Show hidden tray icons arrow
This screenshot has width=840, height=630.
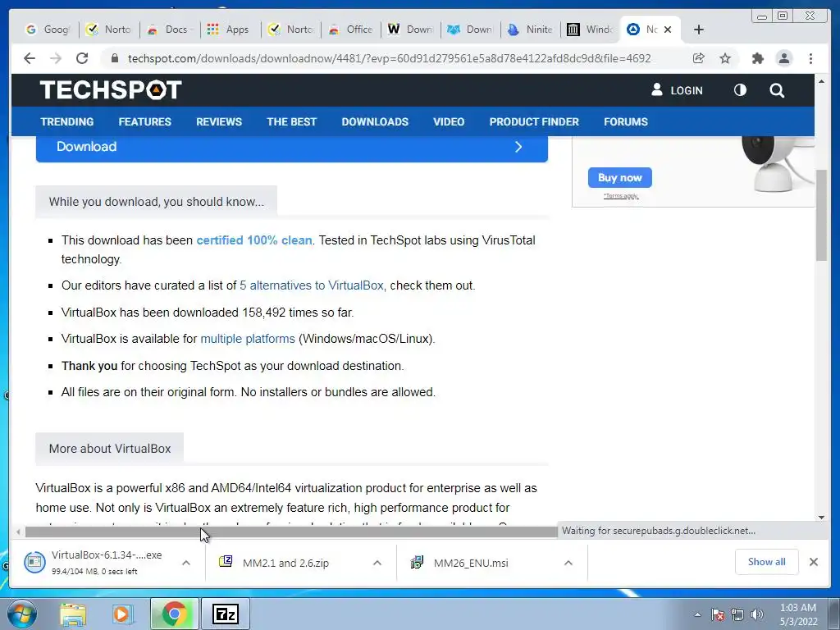697,614
